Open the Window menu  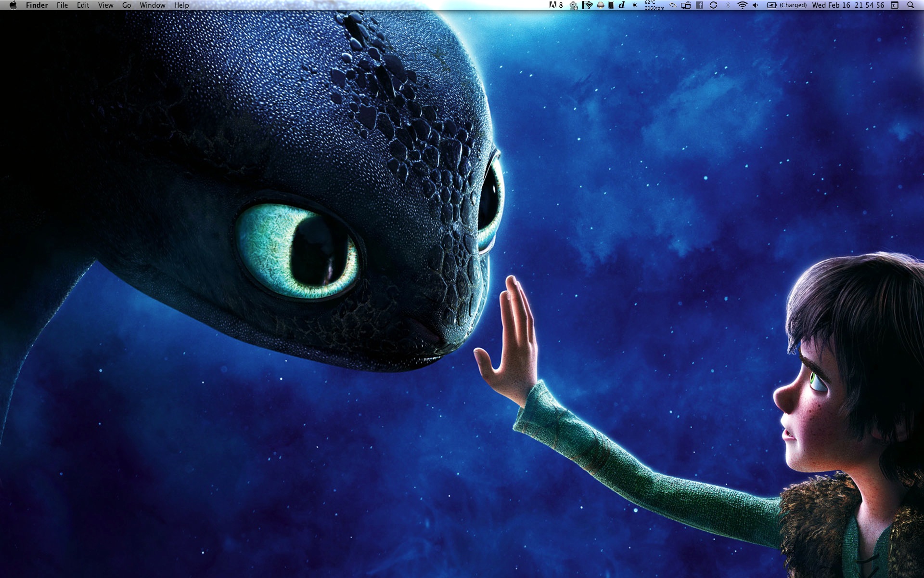153,5
